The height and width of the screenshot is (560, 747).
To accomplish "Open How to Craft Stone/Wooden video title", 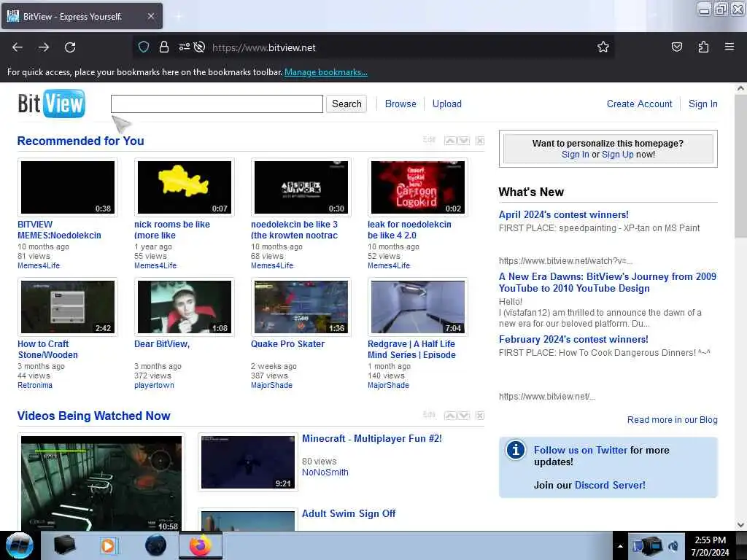I will pos(47,349).
